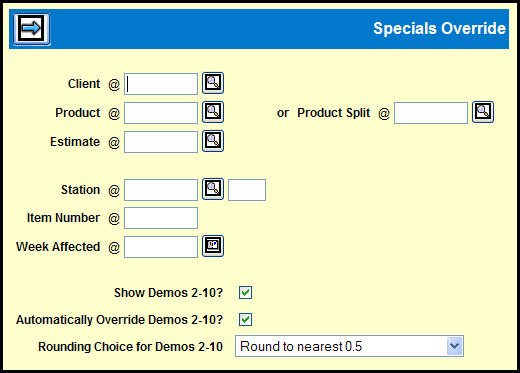Image resolution: width=520 pixels, height=373 pixels.
Task: Click the small field beside Station lookup
Action: click(247, 190)
